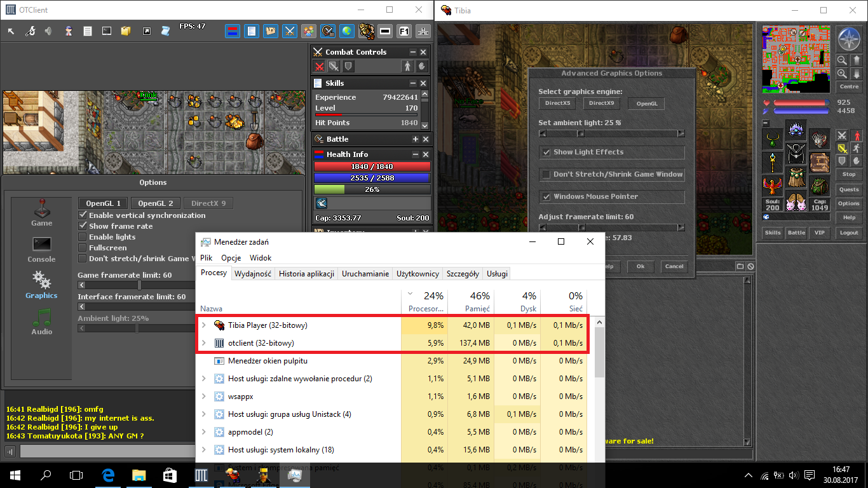Click the crossed swords icon in OTClient toolbar
This screenshot has height=488, width=868.
click(290, 30)
